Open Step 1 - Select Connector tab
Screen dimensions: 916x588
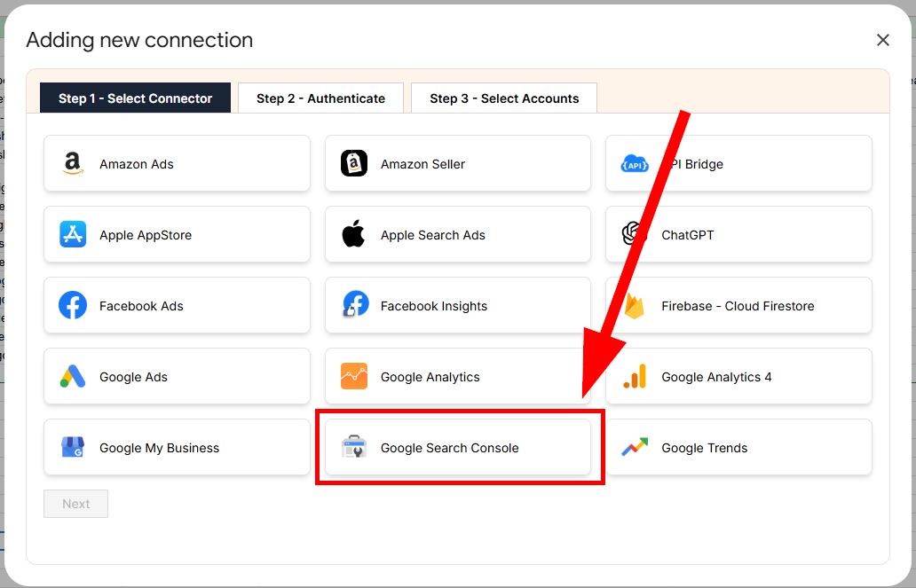[x=135, y=98]
